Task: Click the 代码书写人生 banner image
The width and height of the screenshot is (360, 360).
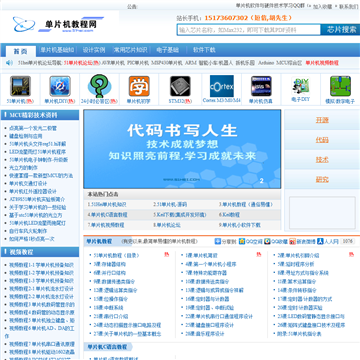Action: [182, 149]
